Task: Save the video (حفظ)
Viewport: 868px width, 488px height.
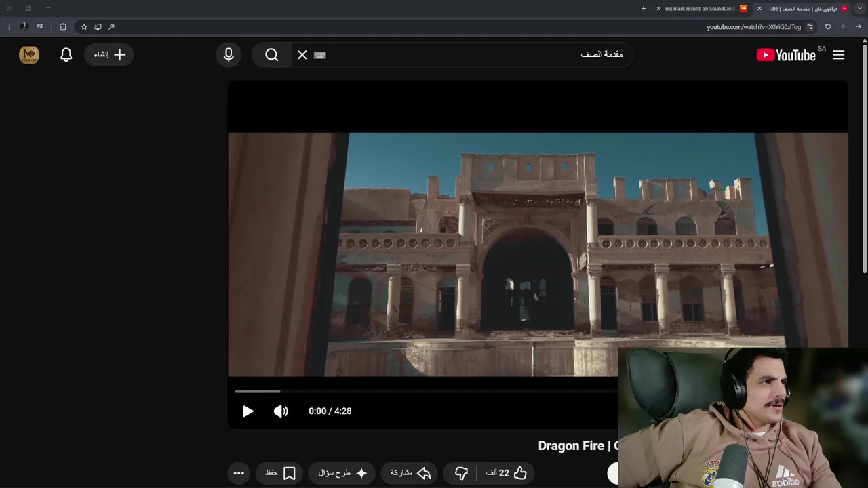Action: (280, 473)
